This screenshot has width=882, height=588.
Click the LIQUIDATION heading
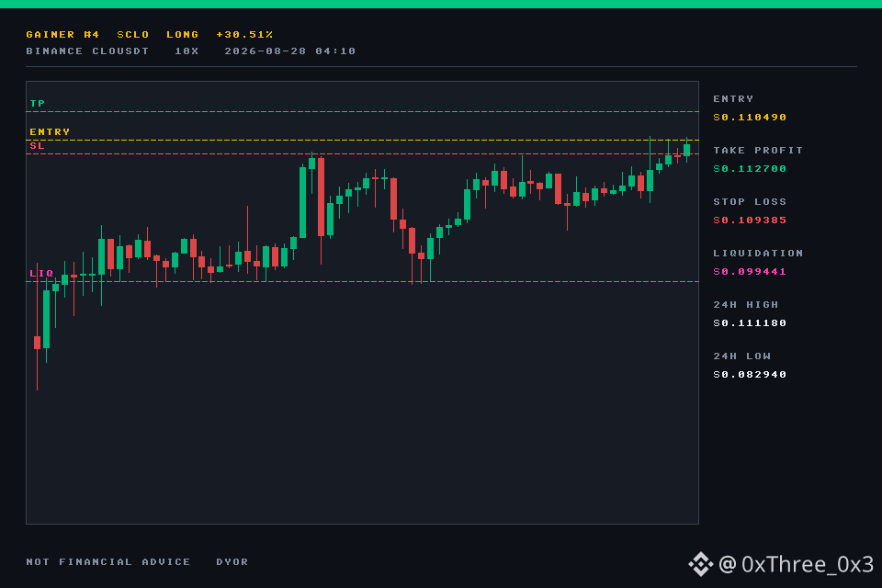tap(758, 254)
